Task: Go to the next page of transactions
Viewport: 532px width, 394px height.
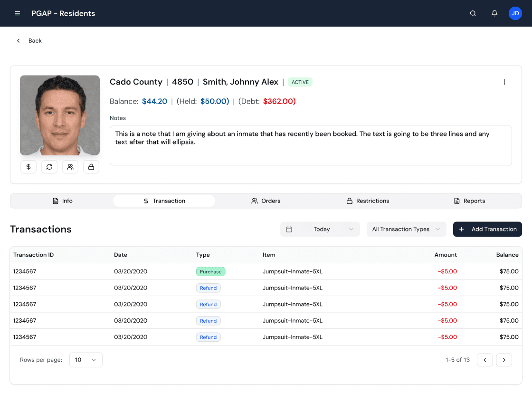Action: 504,360
